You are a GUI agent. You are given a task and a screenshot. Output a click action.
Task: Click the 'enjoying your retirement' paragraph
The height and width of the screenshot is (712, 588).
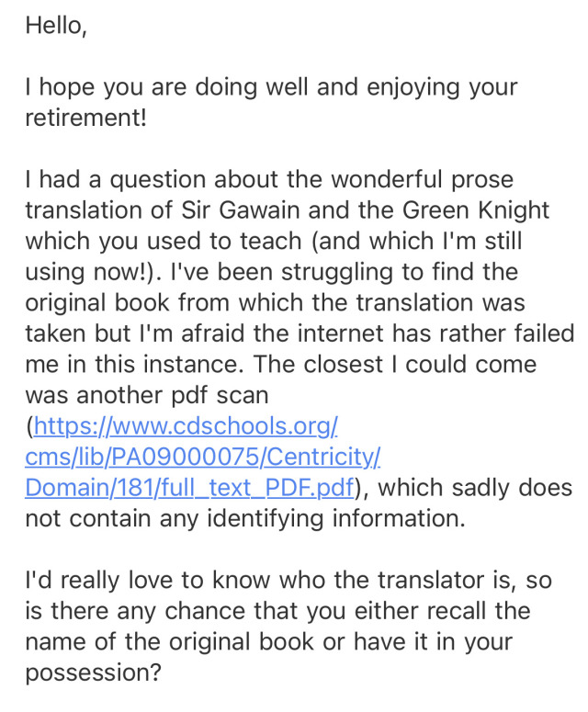click(272, 102)
